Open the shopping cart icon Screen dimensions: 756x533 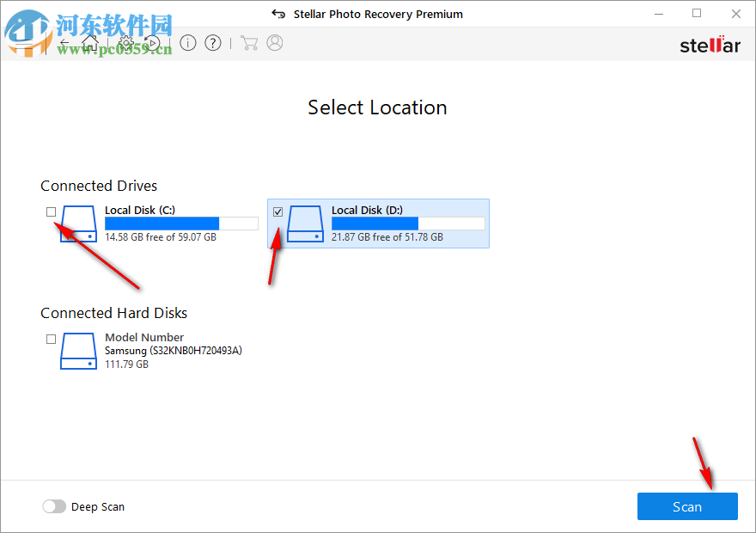[249, 42]
